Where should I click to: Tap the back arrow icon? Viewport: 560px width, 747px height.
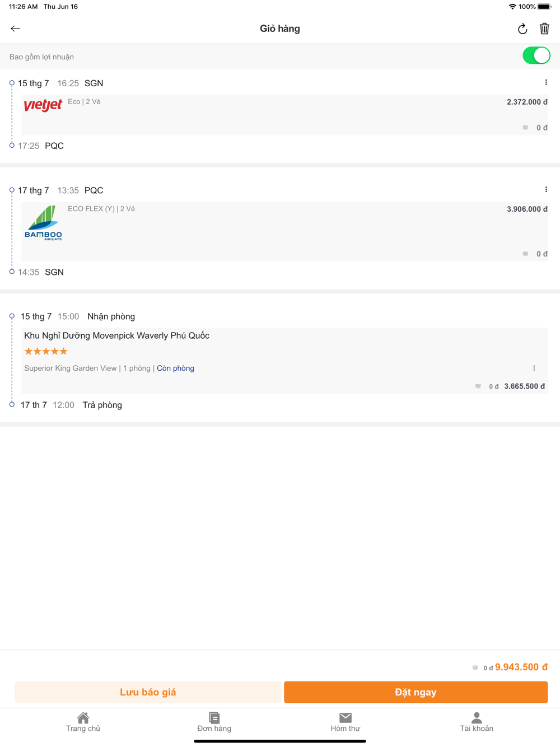(15, 29)
